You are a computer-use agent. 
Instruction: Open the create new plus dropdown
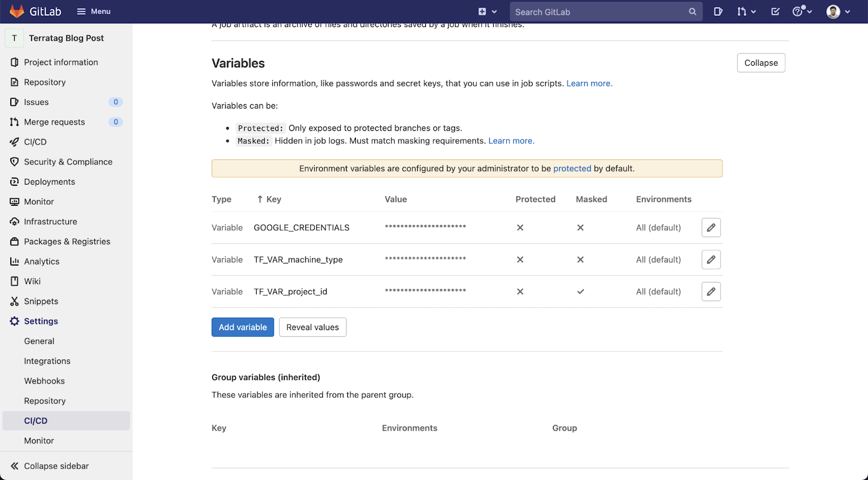coord(487,11)
